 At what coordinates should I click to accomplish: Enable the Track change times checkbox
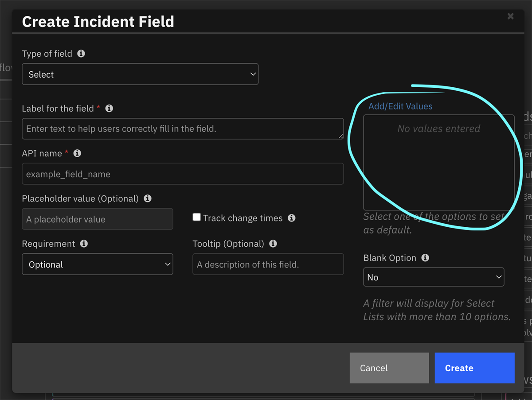tap(197, 217)
